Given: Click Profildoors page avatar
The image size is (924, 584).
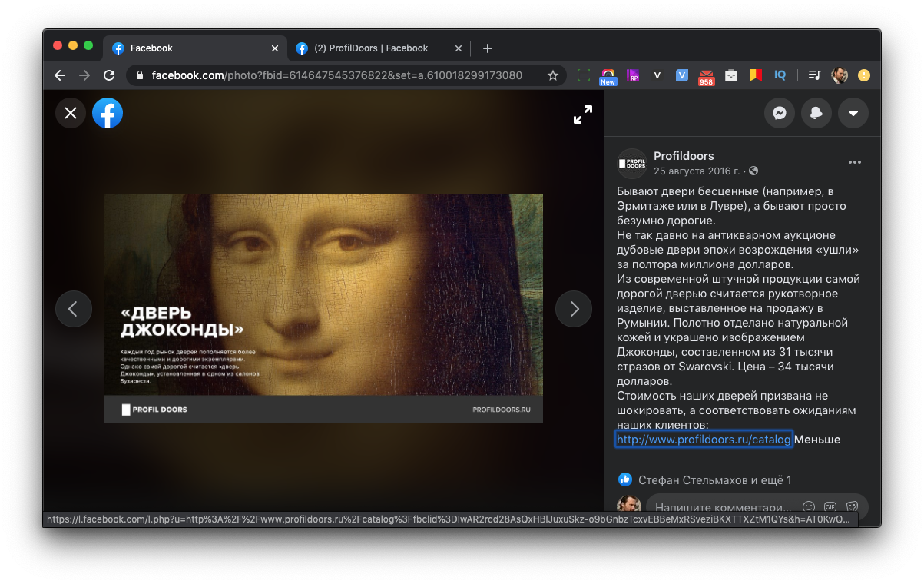Looking at the screenshot, I should [632, 164].
